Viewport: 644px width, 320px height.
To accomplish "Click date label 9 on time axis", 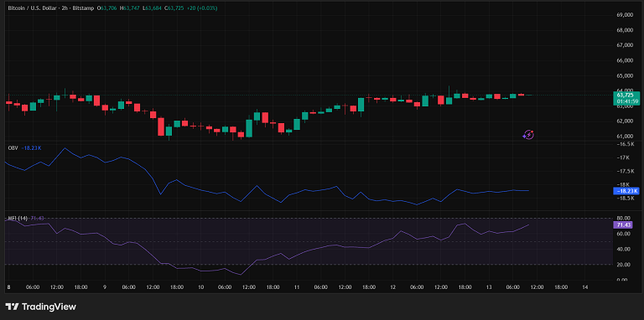I will pos(105,287).
